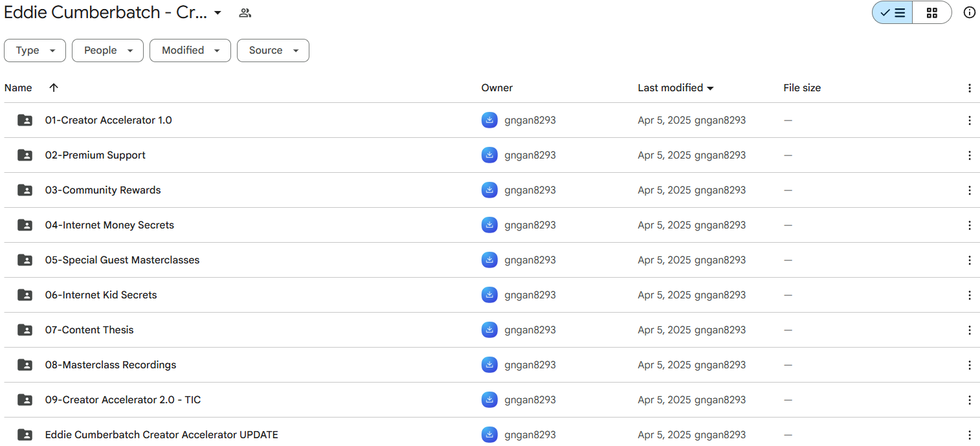Open the 06-Internet Kid Secrets folder
The image size is (980, 446).
(101, 295)
